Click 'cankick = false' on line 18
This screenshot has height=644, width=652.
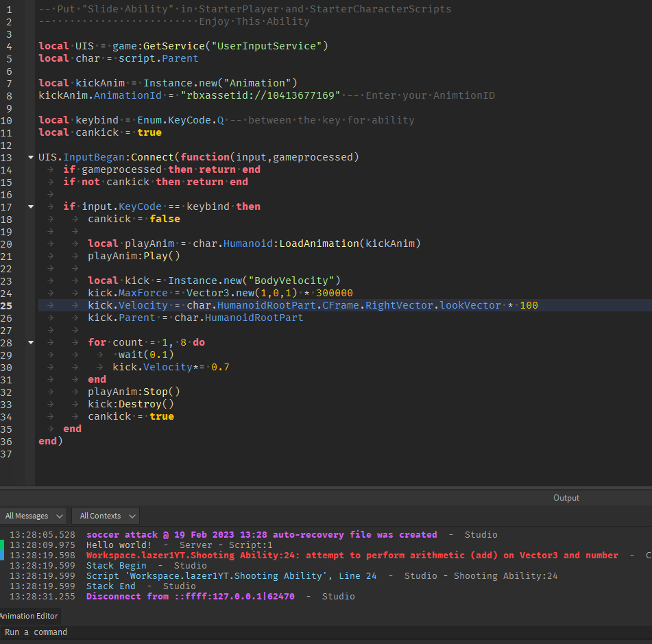[134, 219]
